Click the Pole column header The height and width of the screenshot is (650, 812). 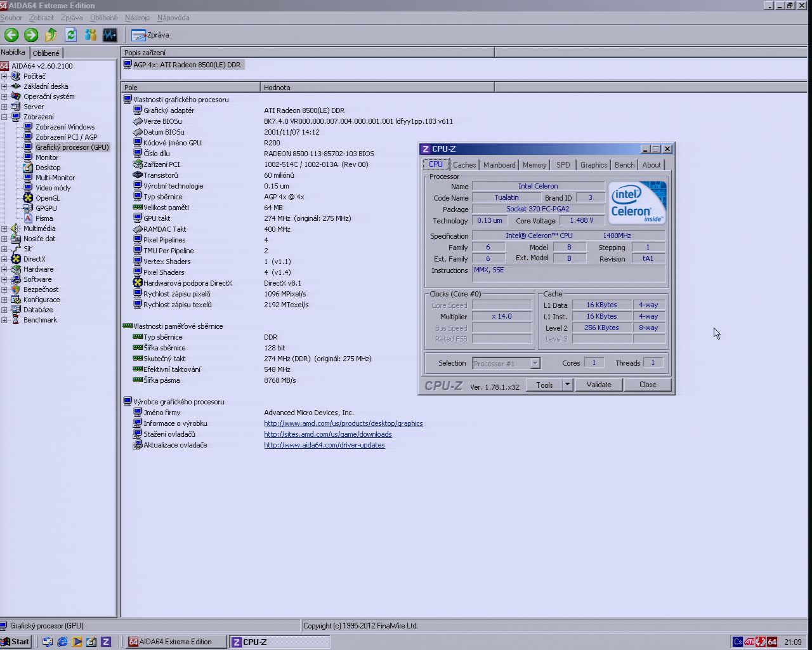[190, 88]
